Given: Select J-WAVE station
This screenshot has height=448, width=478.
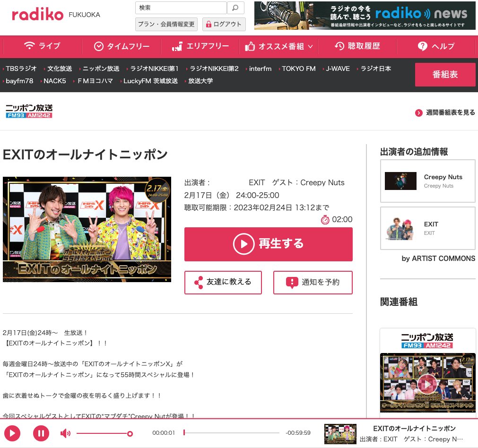Looking at the screenshot, I should 338,69.
